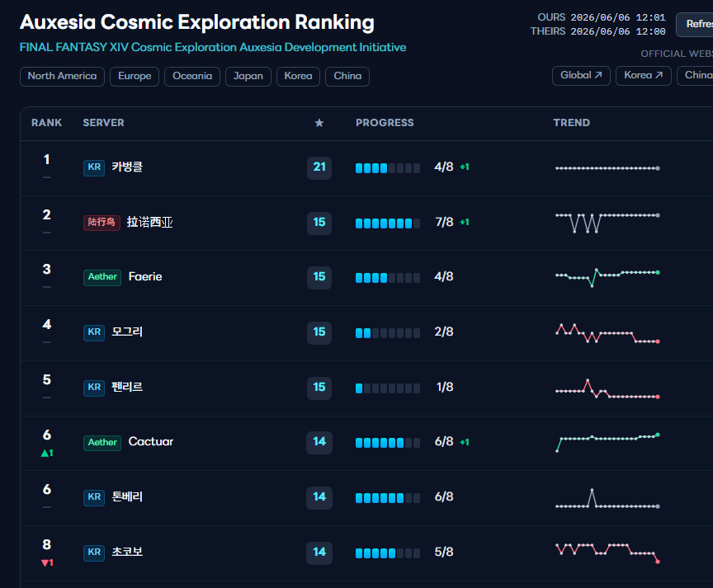Click the star column header icon
The image size is (713, 588).
pyautogui.click(x=319, y=123)
